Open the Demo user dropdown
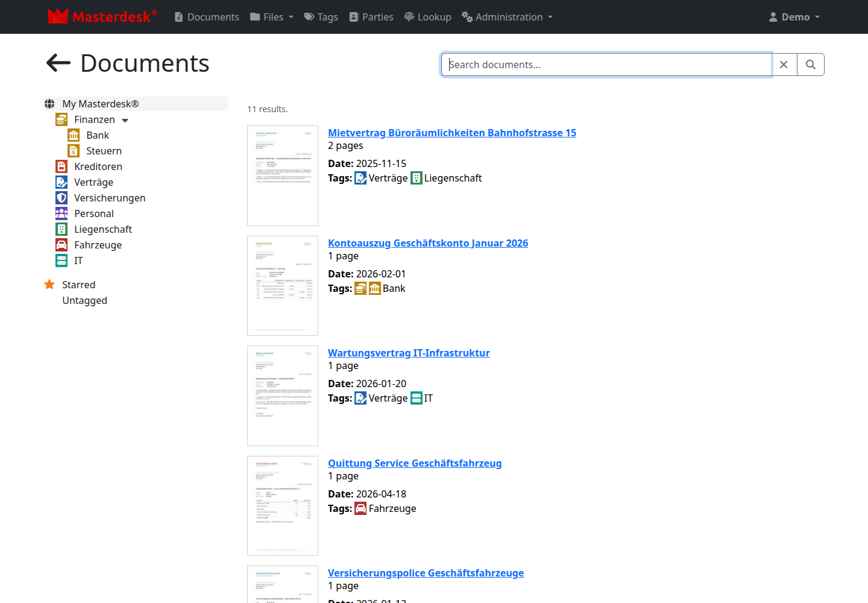Viewport: 868px width, 603px height. click(794, 17)
